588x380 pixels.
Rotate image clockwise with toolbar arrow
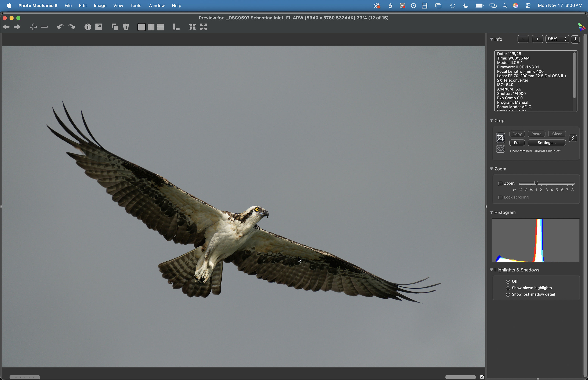click(71, 27)
